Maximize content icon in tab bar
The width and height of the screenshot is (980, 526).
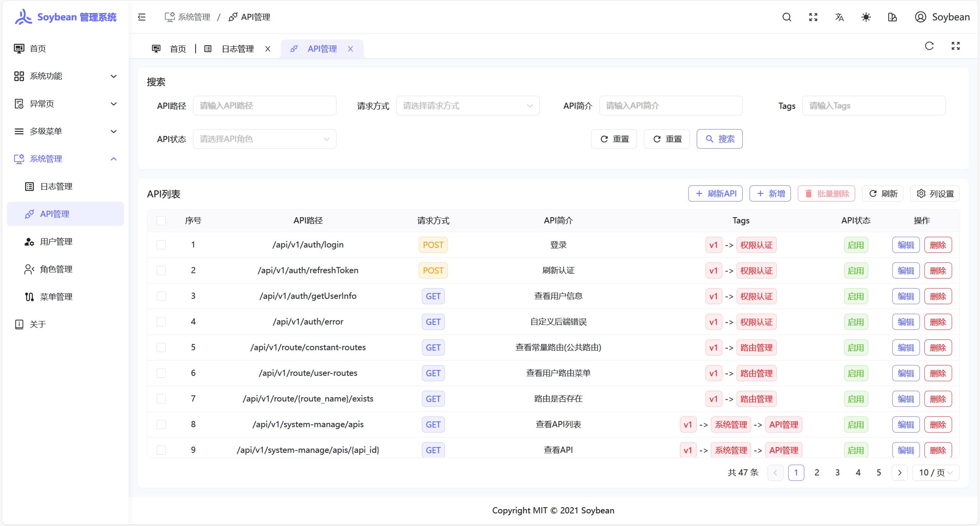click(x=955, y=46)
